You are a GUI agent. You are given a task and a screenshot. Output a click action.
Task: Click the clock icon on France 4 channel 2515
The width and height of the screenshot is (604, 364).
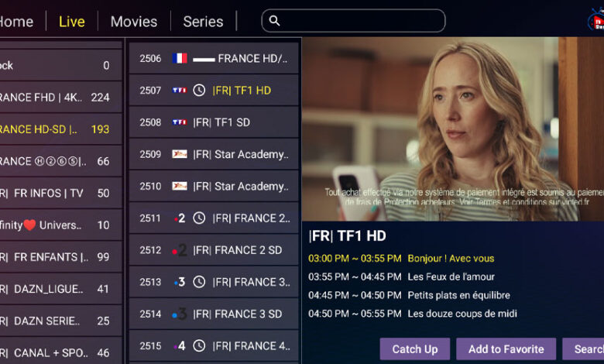[x=199, y=346]
